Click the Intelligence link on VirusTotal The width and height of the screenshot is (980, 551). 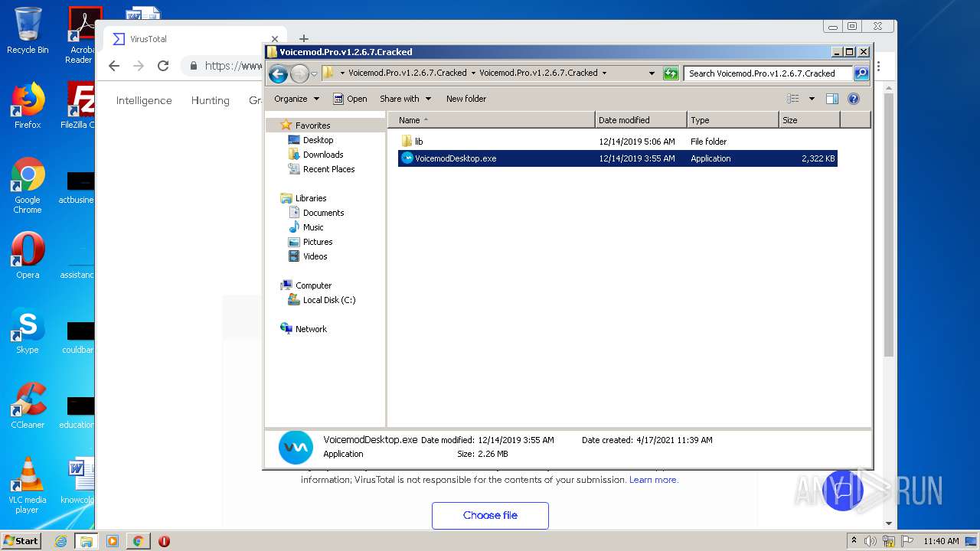[144, 100]
